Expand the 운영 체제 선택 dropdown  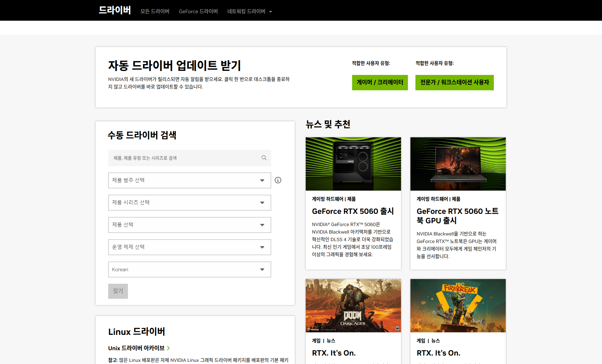tap(189, 247)
